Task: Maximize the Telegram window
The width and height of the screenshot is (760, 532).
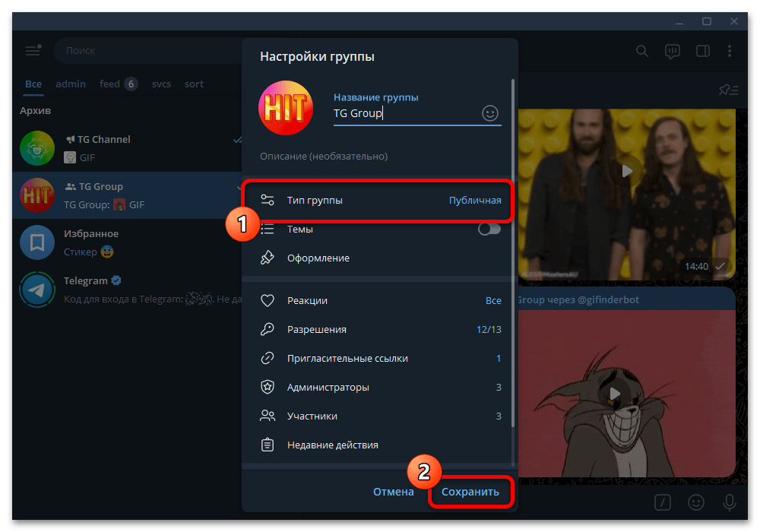Action: click(707, 22)
